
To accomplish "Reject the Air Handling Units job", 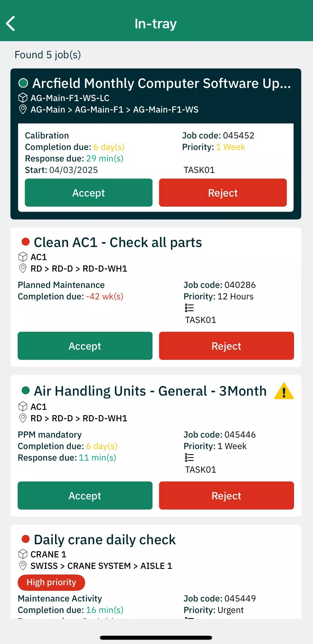I will coord(226,496).
